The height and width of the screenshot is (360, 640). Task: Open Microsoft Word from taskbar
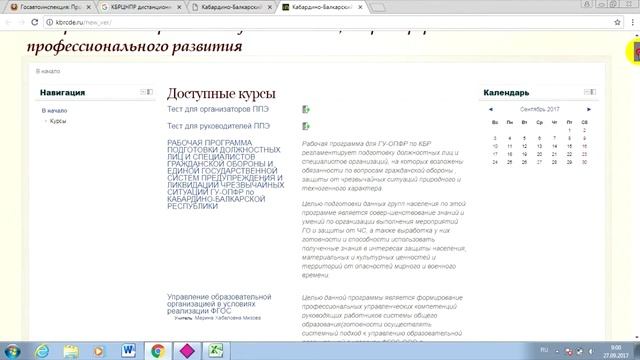coord(129,351)
